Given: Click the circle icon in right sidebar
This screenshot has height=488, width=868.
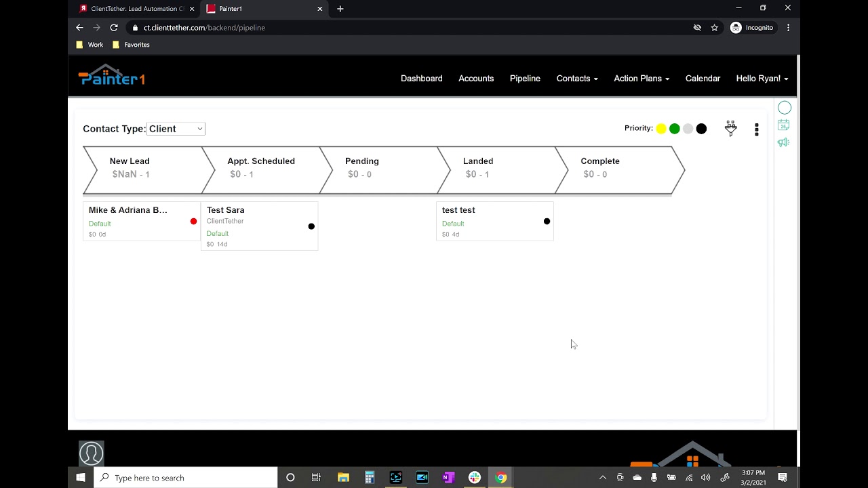Looking at the screenshot, I should click(x=785, y=108).
